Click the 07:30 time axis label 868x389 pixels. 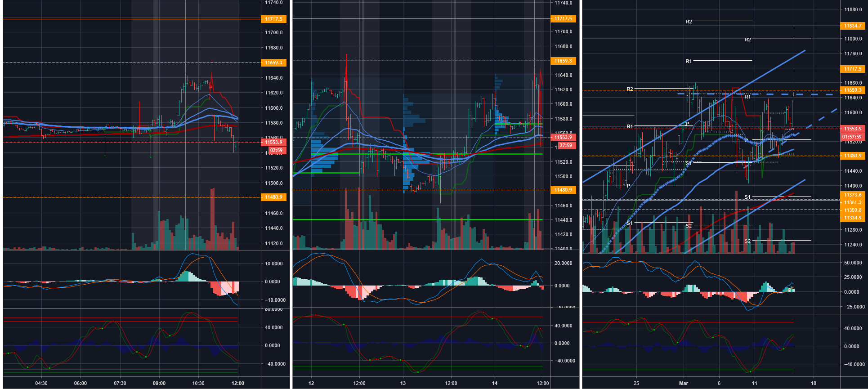pyautogui.click(x=120, y=383)
